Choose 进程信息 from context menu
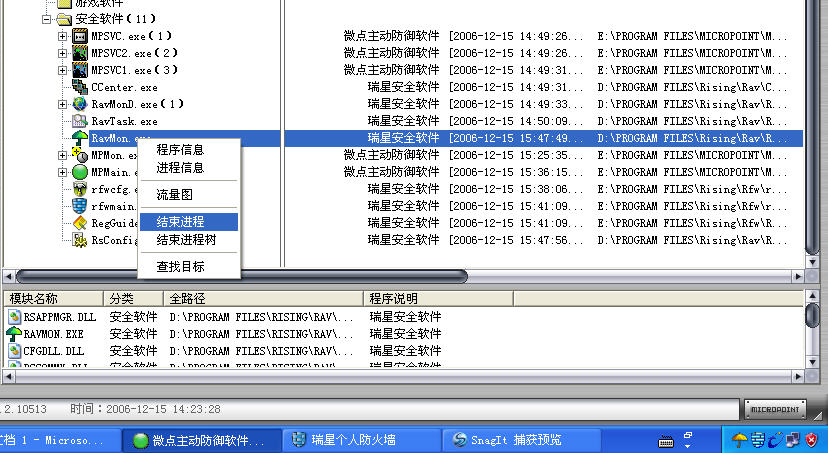This screenshot has height=453, width=828. [x=189, y=168]
